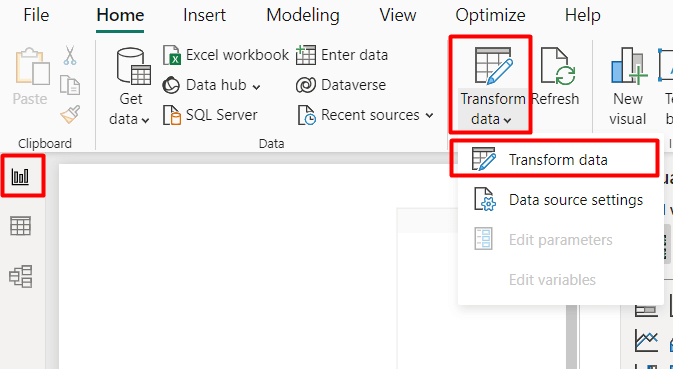Switch to Table view in sidebar
Viewport: 673px width, 369px height.
click(21, 226)
